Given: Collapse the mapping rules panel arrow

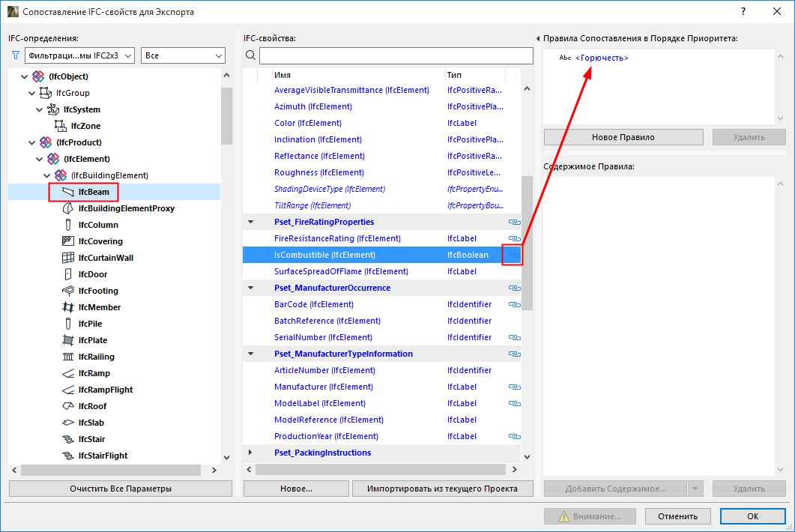Looking at the screenshot, I should point(538,38).
